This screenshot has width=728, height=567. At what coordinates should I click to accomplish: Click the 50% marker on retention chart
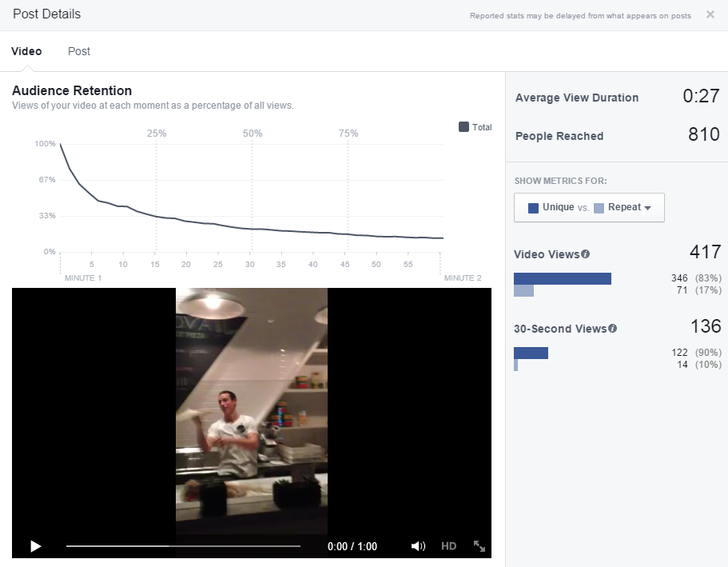[253, 134]
